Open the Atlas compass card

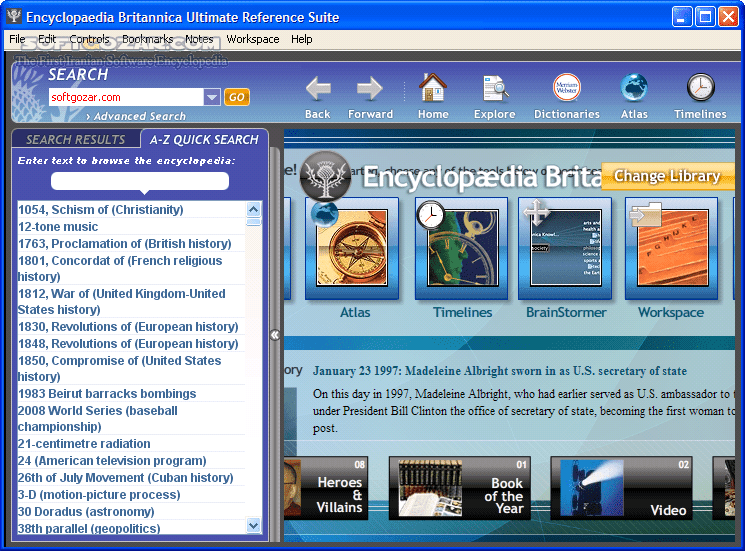click(352, 248)
